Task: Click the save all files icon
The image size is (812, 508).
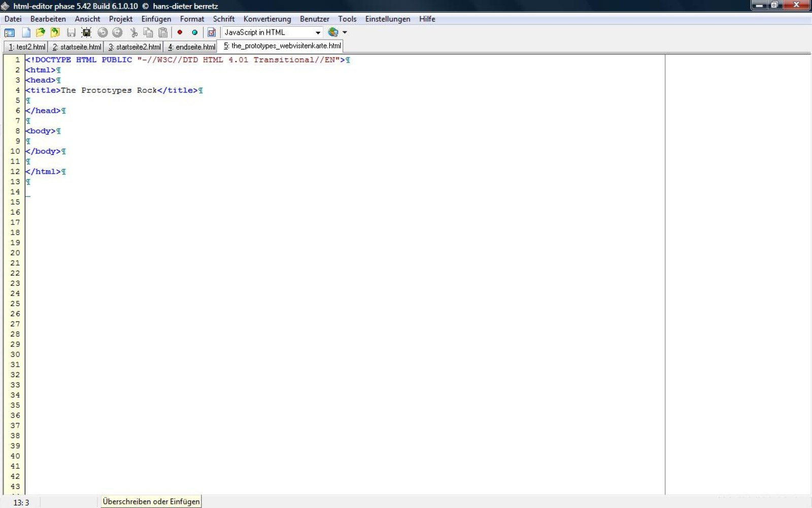Action: coord(86,33)
